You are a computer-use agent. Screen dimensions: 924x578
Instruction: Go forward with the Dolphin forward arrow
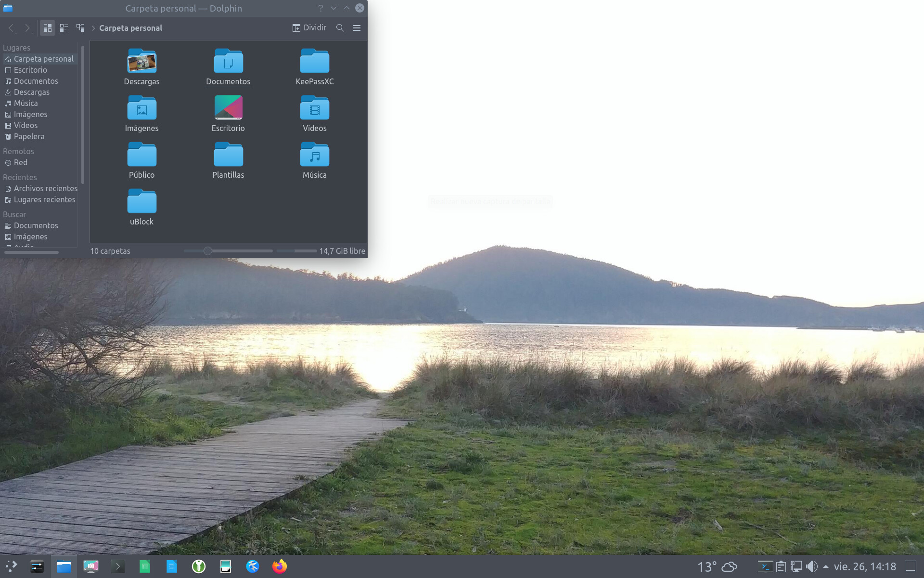click(x=27, y=28)
